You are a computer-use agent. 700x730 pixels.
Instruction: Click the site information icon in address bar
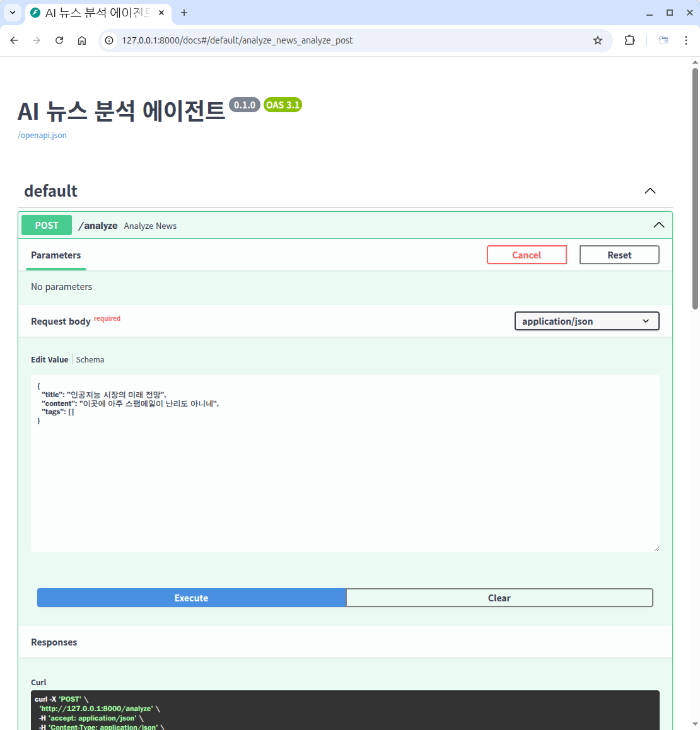point(109,40)
